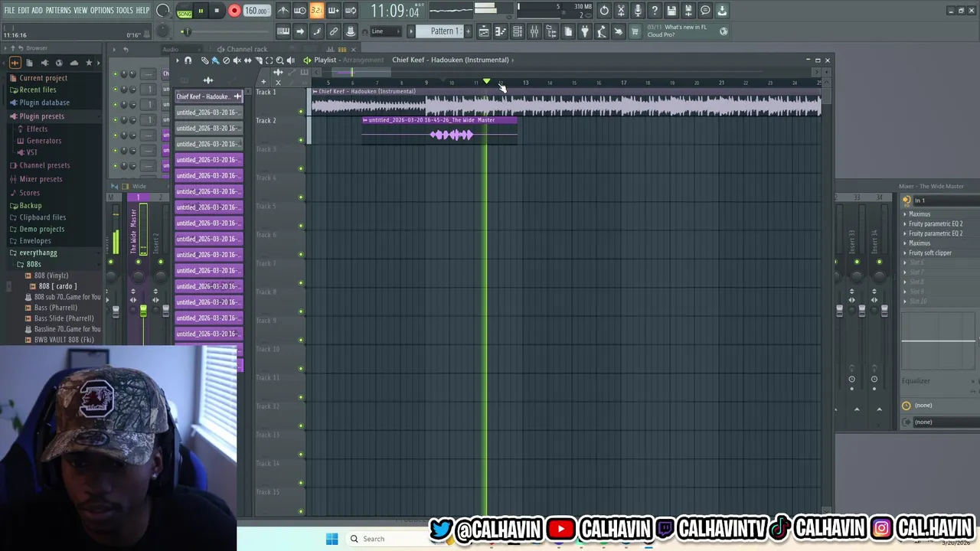This screenshot has height=551, width=980.
Task: Expand the Channel presets browser folder
Action: [x=44, y=165]
